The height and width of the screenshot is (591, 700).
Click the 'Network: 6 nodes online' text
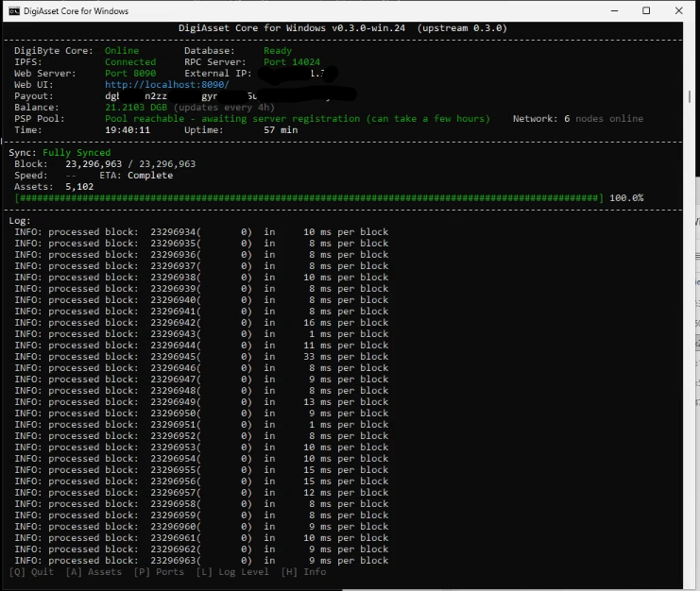[x=578, y=119]
